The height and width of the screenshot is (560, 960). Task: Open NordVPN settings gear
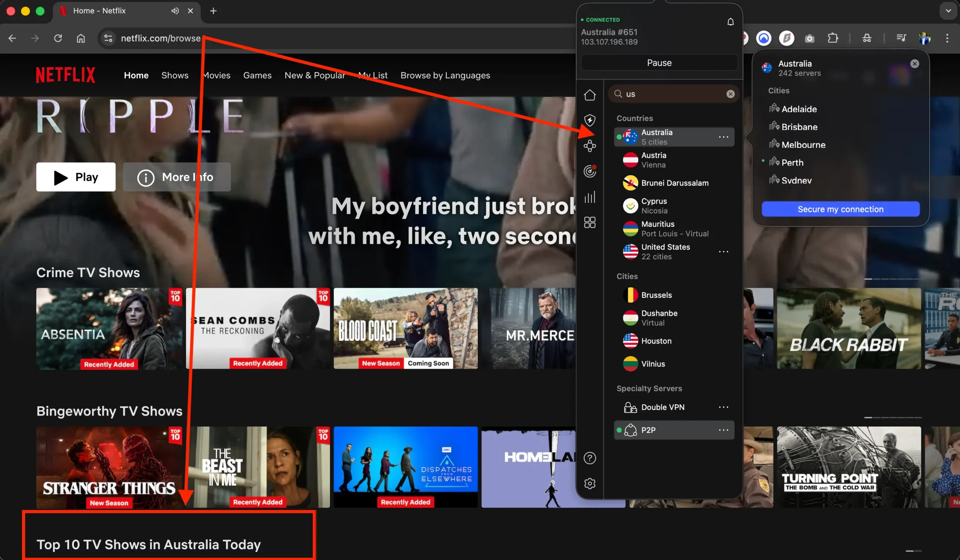pyautogui.click(x=590, y=483)
